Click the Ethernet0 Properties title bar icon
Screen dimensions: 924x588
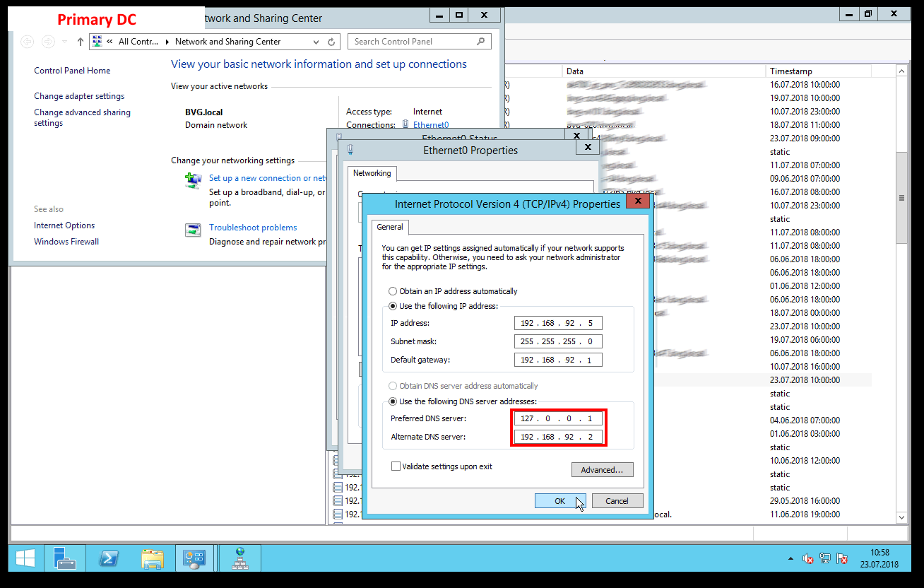[350, 150]
